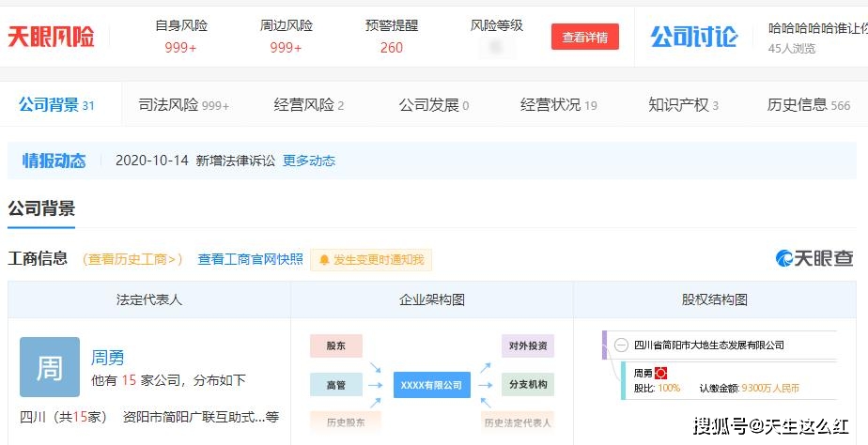The image size is (868, 445).
Task: Switch to the 公司发展 tab
Action: pos(434,104)
